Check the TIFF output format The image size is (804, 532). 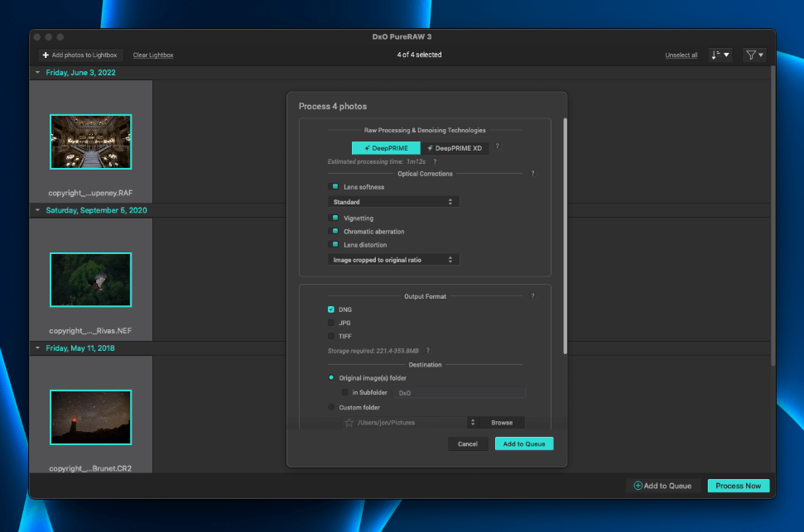[x=331, y=336]
